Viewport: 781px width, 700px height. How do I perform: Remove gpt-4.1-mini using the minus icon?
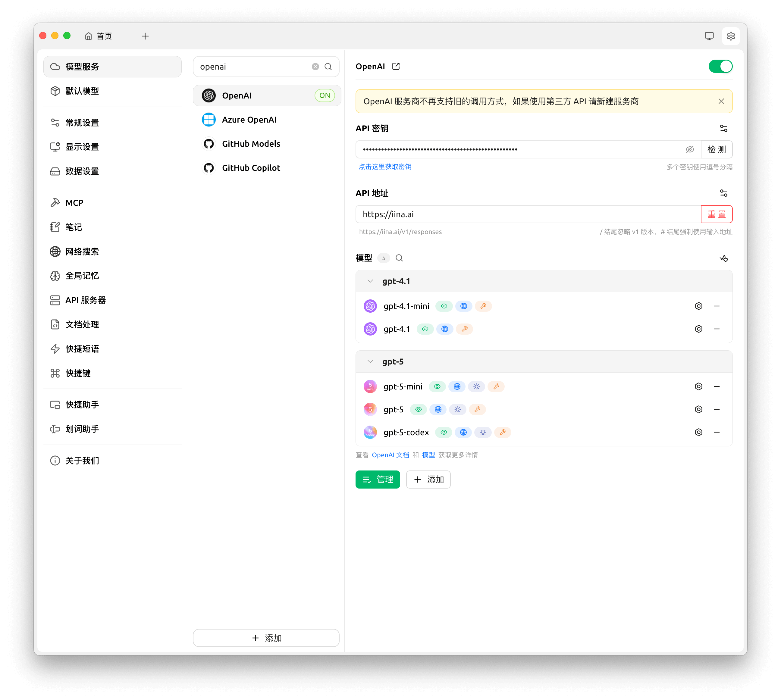coord(717,306)
